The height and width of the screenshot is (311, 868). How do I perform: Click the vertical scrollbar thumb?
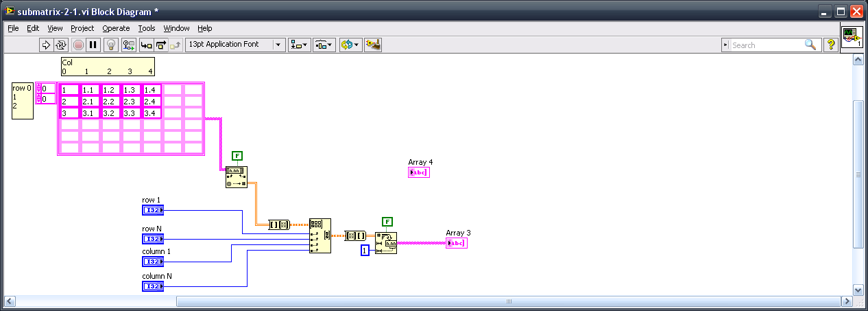857,175
